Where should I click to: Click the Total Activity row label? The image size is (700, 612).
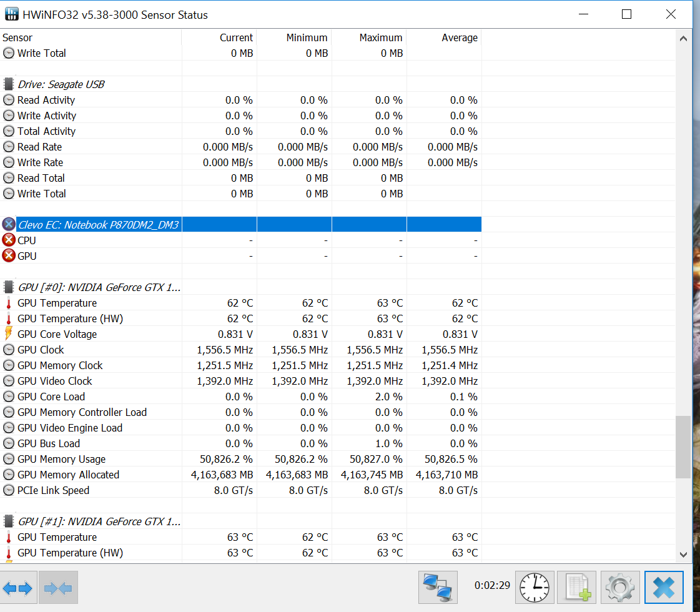(x=46, y=131)
